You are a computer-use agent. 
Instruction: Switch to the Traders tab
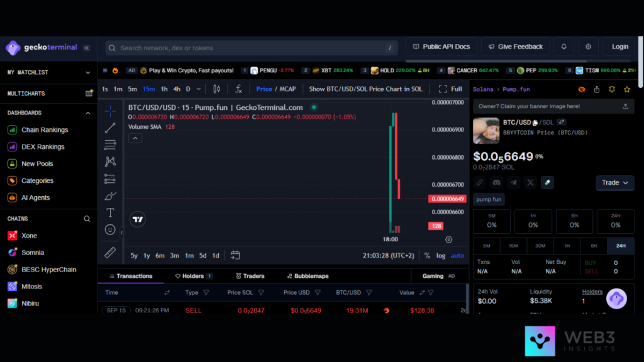pos(250,277)
